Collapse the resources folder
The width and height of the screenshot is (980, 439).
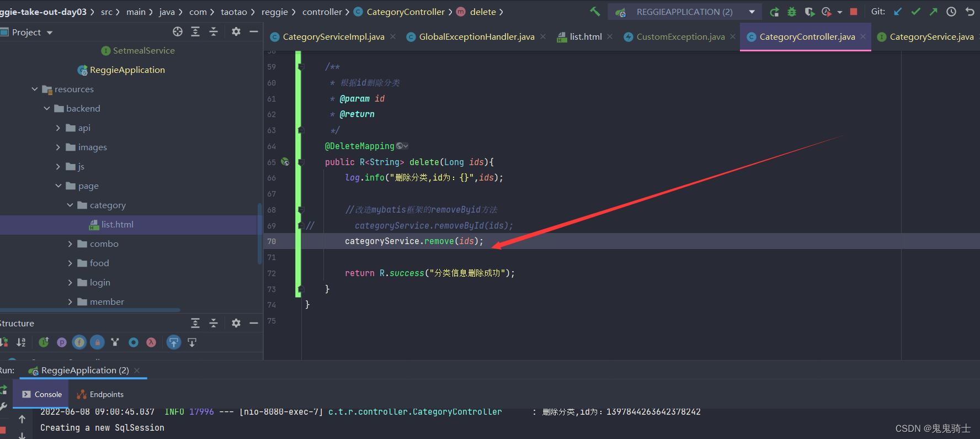click(x=35, y=89)
